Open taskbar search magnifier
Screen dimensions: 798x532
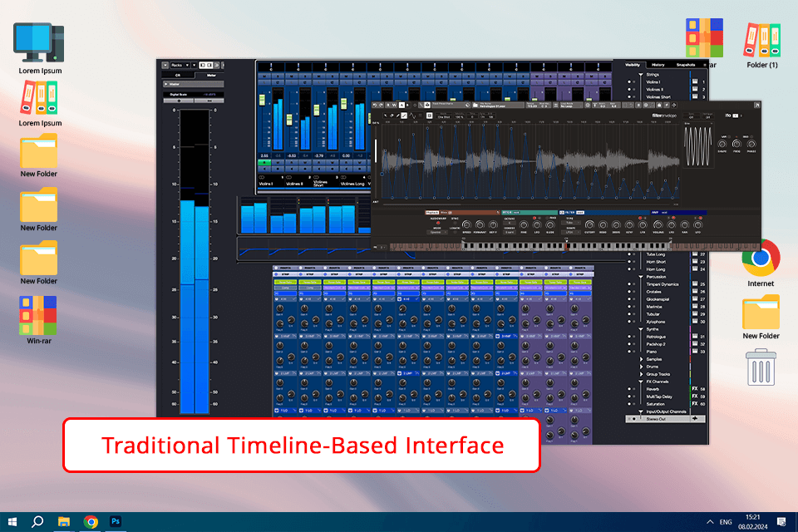[37, 521]
